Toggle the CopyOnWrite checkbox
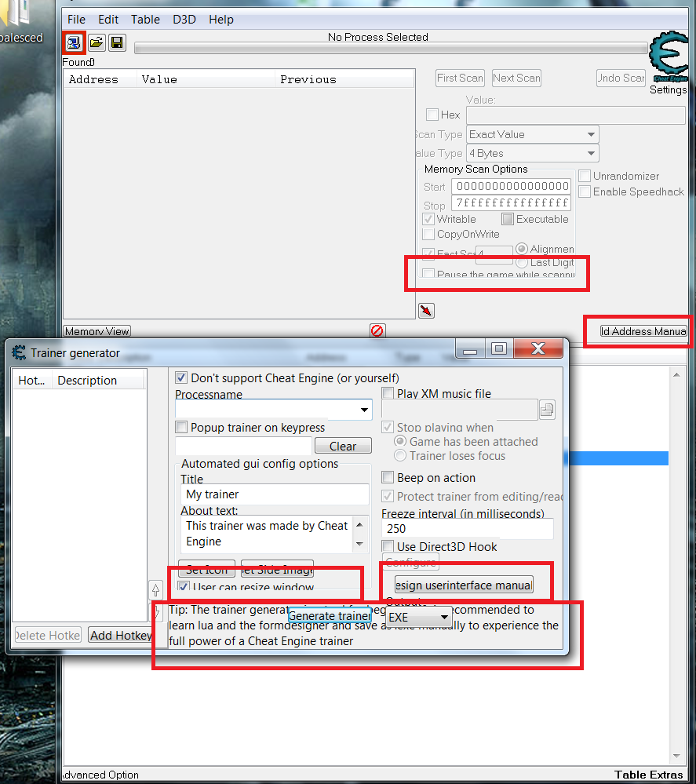 pos(428,234)
